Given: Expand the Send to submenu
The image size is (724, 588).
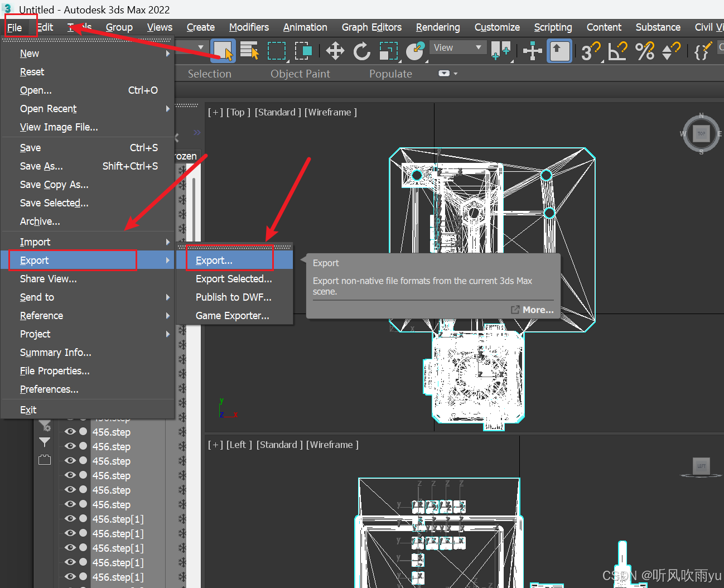Looking at the screenshot, I should (x=168, y=297).
